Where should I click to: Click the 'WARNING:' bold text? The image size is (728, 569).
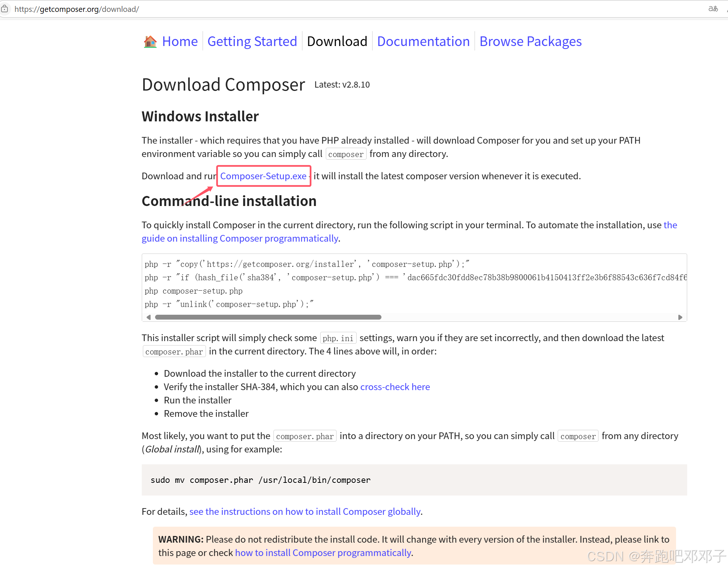click(181, 539)
